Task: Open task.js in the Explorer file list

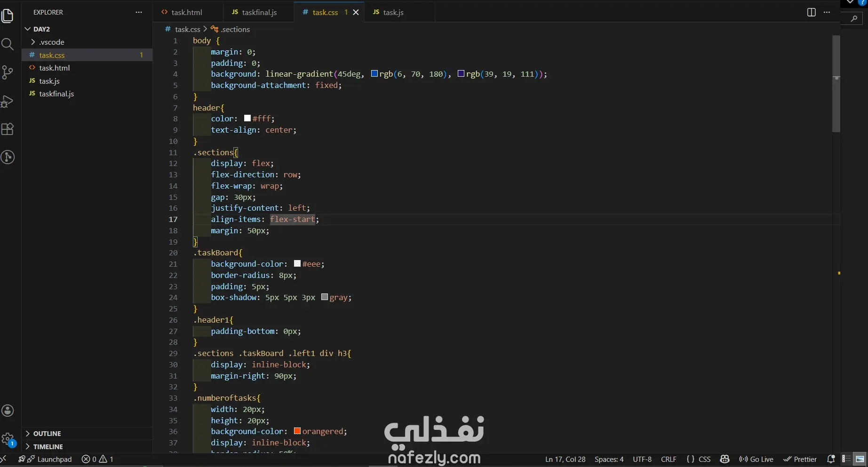Action: [87, 81]
